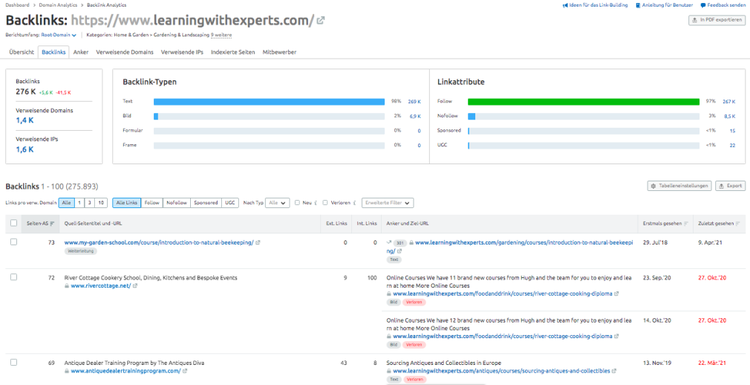This screenshot has height=385, width=750.
Task: Click the Tabelleneinstellungen button
Action: point(679,186)
